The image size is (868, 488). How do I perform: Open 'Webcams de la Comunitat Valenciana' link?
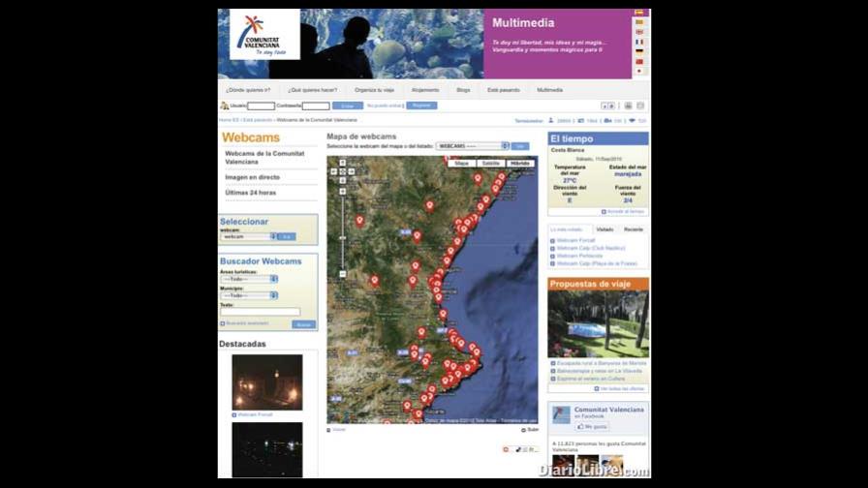pos(264,158)
